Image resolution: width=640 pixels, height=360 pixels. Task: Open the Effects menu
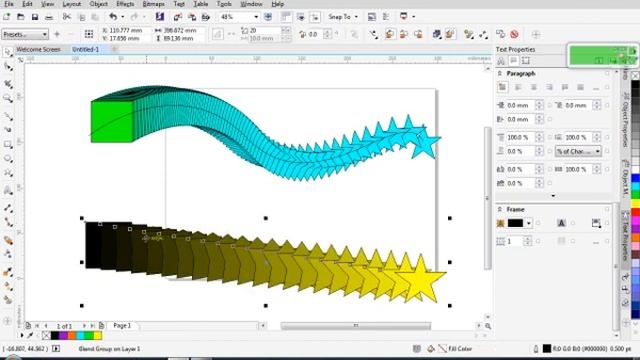point(125,4)
